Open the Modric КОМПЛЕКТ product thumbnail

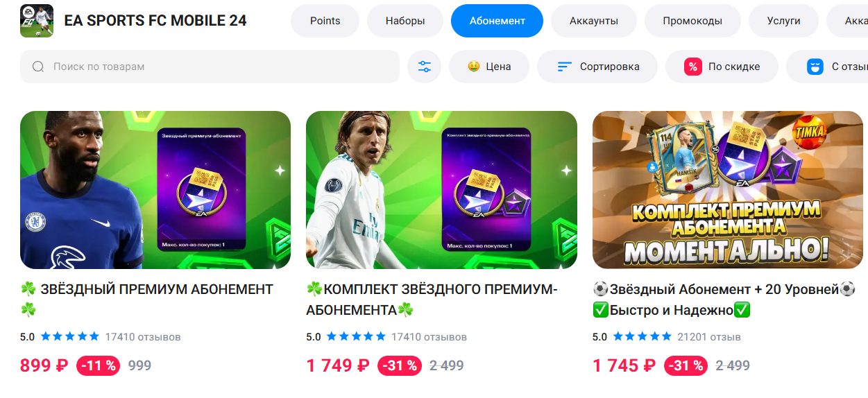point(441,190)
